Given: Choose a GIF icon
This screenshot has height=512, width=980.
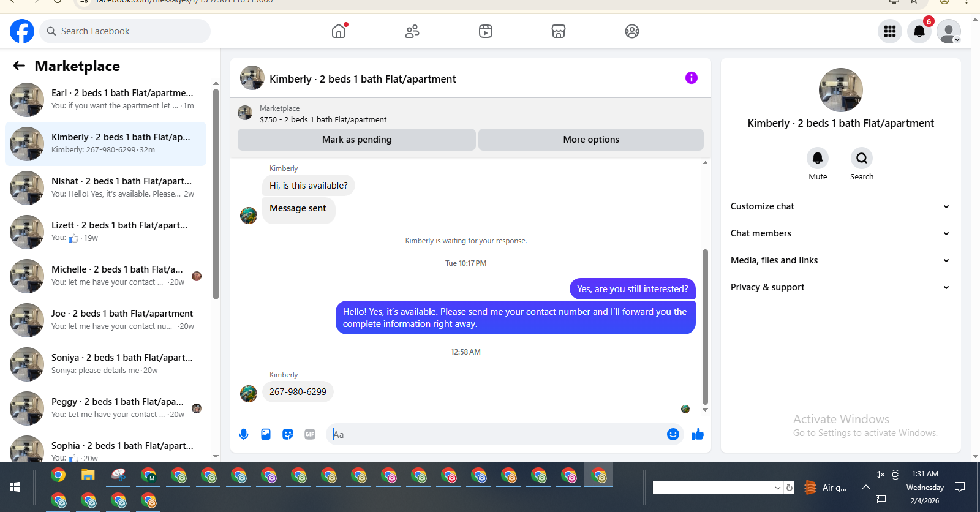Looking at the screenshot, I should [310, 434].
